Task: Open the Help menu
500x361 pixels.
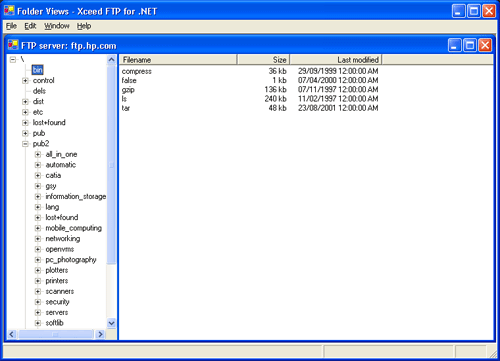Action: point(84,26)
